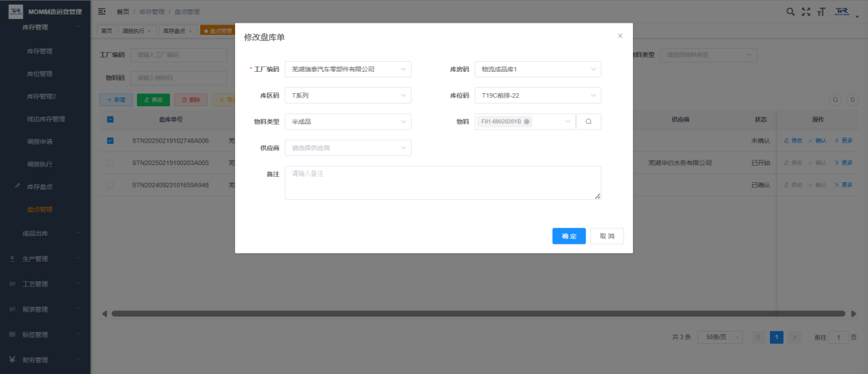
Task: Uncheck row STN20250219102748A006 checkbox
Action: click(x=110, y=141)
